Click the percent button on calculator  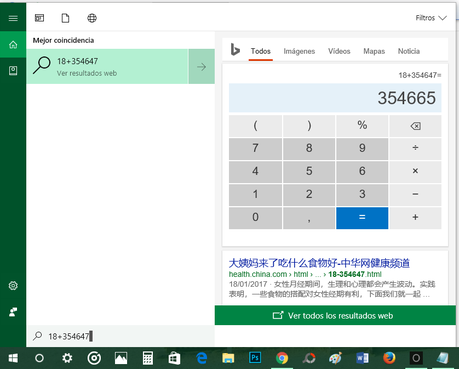click(x=362, y=126)
